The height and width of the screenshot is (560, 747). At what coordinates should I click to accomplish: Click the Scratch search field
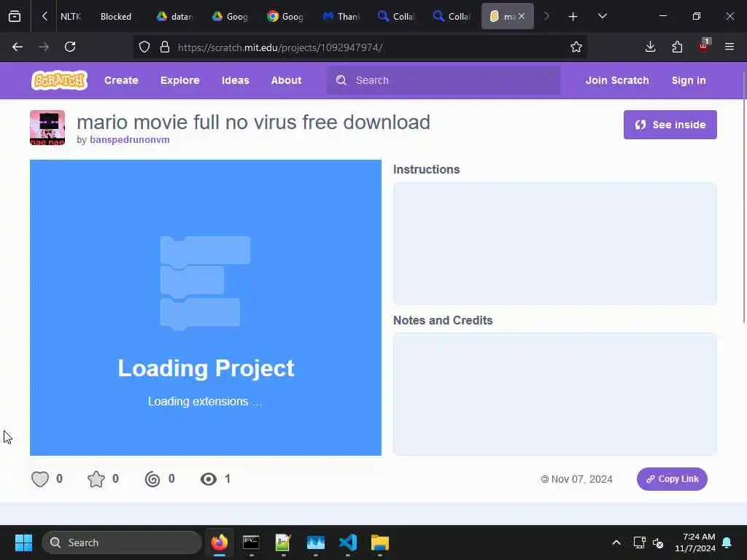point(444,80)
